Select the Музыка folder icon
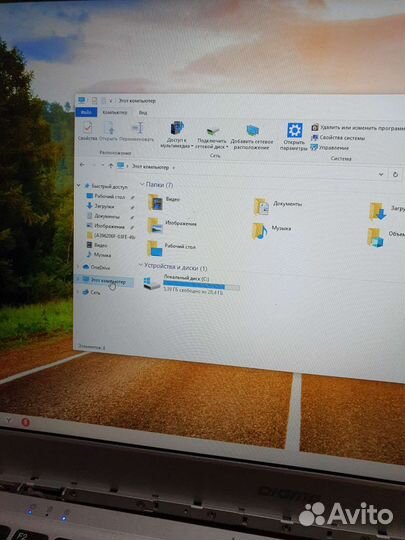 pyautogui.click(x=259, y=231)
